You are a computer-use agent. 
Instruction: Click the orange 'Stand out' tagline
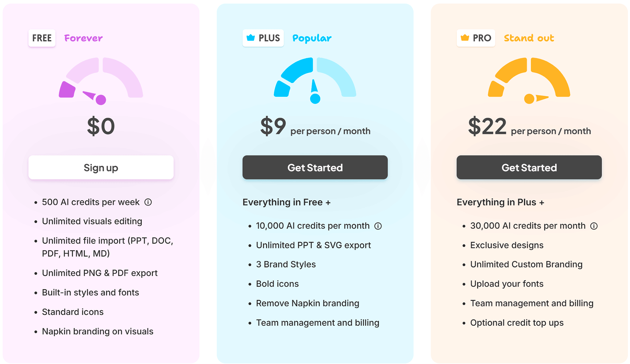pos(529,38)
